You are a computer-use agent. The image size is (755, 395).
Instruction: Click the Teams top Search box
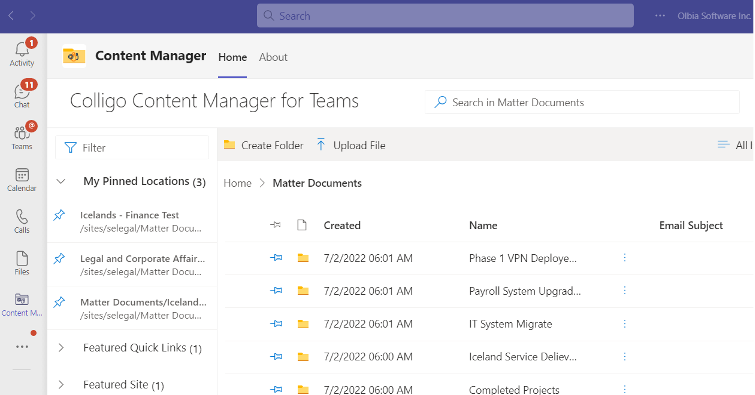tap(445, 16)
